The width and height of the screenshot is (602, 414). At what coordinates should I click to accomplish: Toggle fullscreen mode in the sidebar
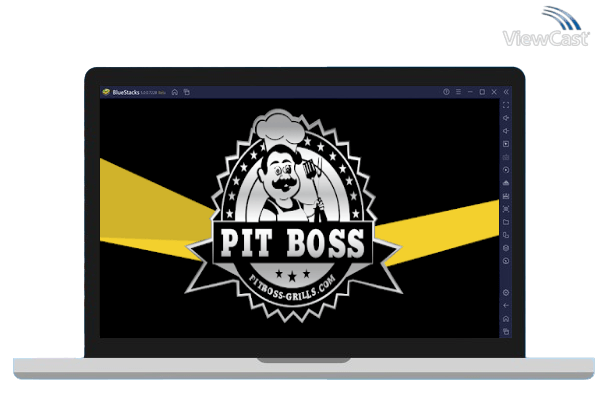(506, 105)
